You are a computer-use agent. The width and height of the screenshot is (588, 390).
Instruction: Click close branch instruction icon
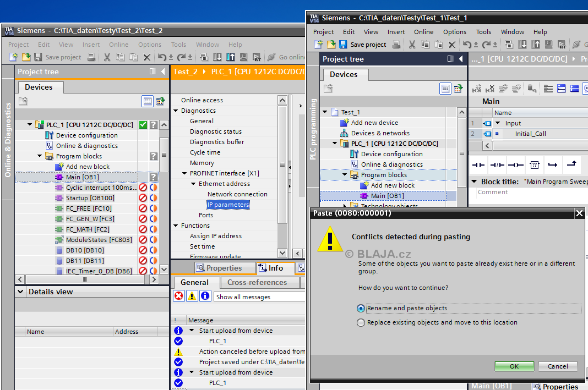[x=571, y=164]
